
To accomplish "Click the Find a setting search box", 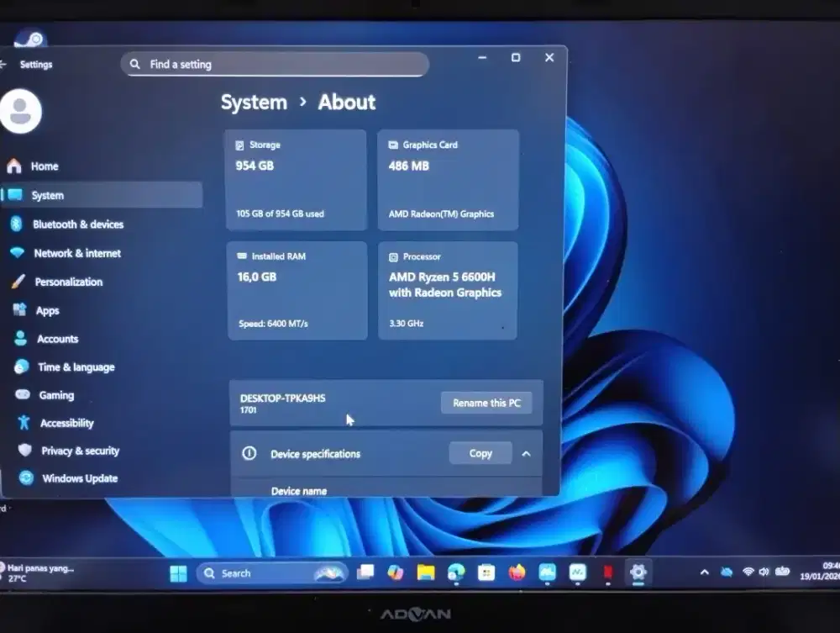I will point(275,65).
